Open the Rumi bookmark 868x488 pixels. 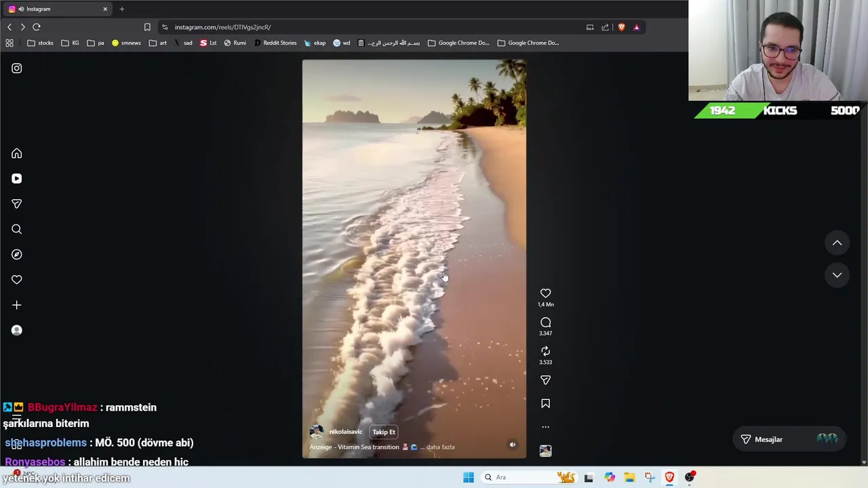pyautogui.click(x=235, y=43)
